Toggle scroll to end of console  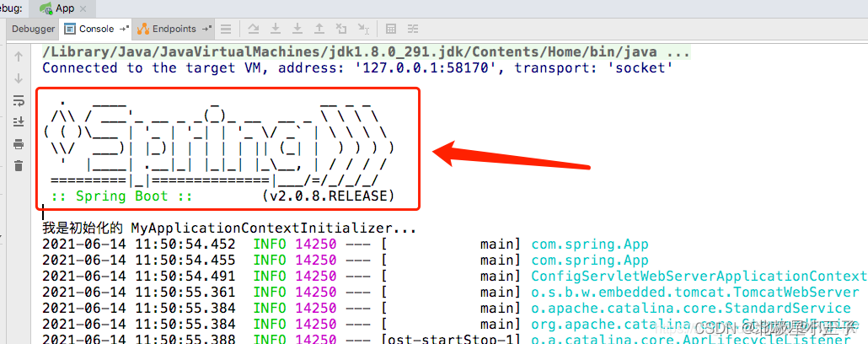coord(19,122)
